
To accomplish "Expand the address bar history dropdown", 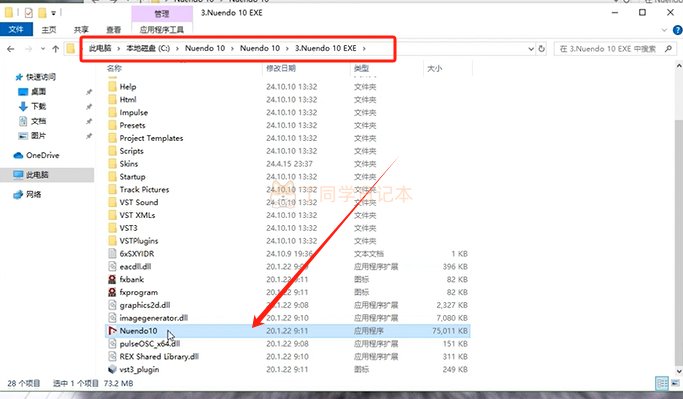I will click(531, 49).
